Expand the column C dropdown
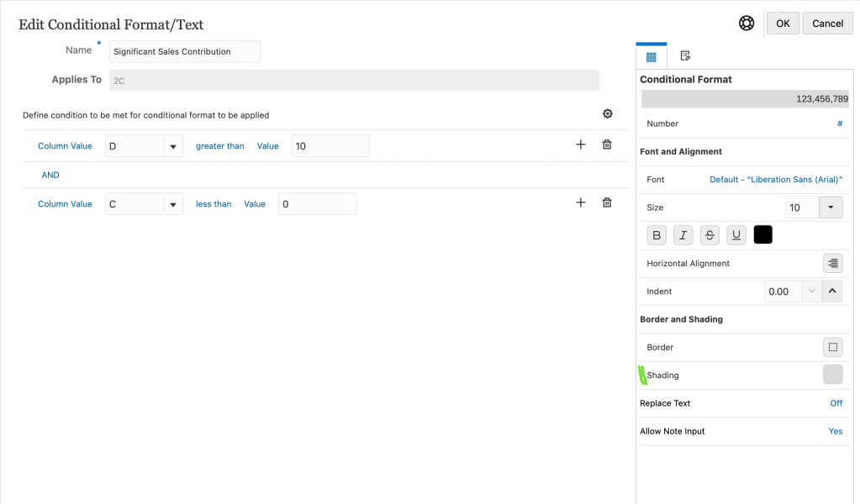Image resolution: width=860 pixels, height=504 pixels. coord(172,204)
